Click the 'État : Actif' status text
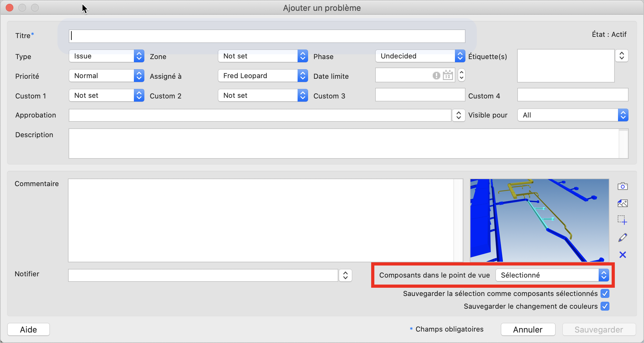 tap(609, 34)
